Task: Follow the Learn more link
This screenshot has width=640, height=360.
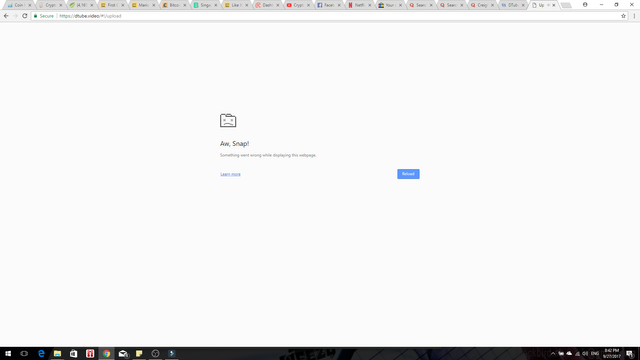Action: [x=230, y=174]
